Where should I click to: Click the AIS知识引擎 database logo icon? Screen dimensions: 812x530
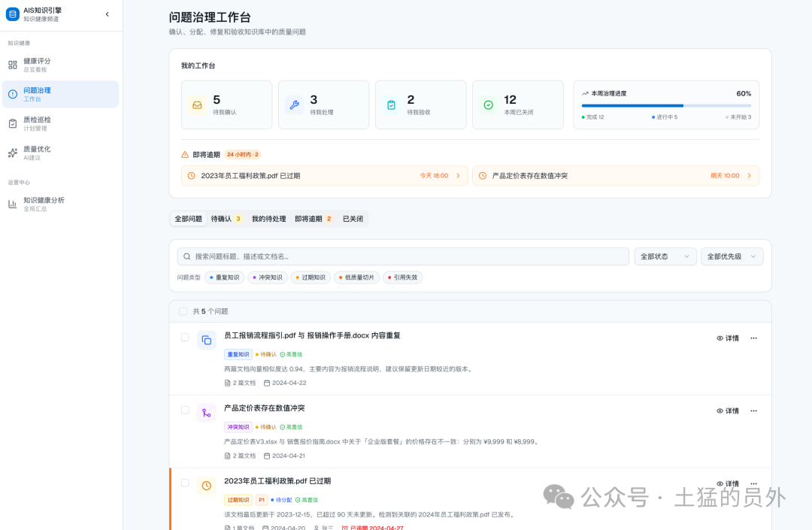click(x=13, y=14)
